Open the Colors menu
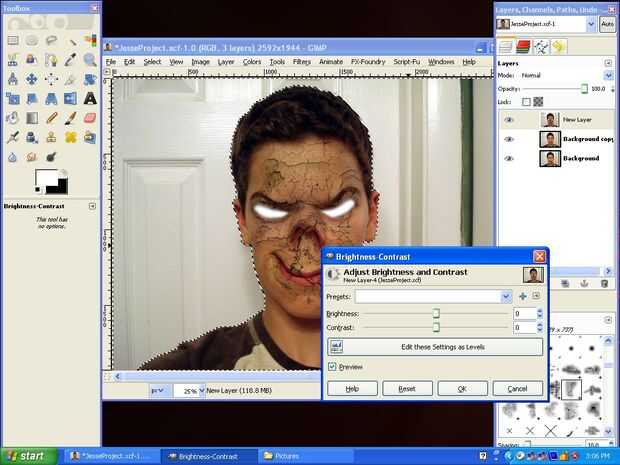The height and width of the screenshot is (465, 620). [x=252, y=62]
